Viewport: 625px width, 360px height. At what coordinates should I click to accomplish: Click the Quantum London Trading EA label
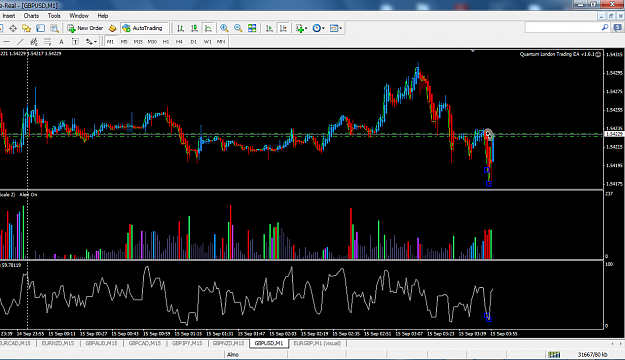point(557,54)
